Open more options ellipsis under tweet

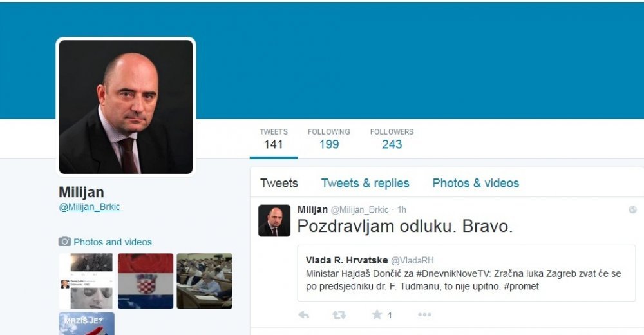pyautogui.click(x=424, y=315)
